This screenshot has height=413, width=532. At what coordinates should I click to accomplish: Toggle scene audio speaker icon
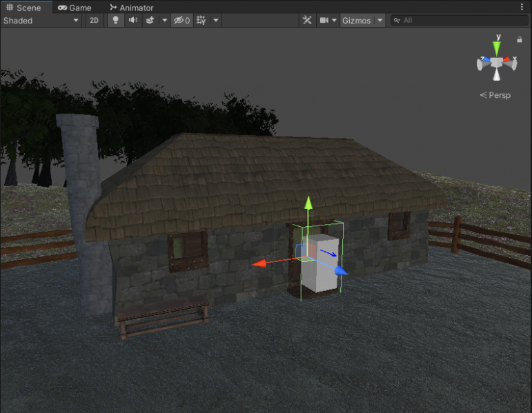coord(132,20)
